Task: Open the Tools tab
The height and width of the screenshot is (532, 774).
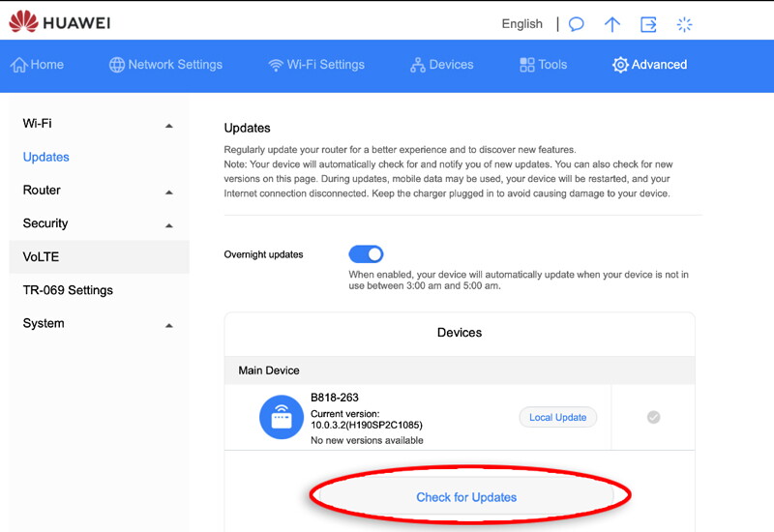Action: pyautogui.click(x=543, y=65)
